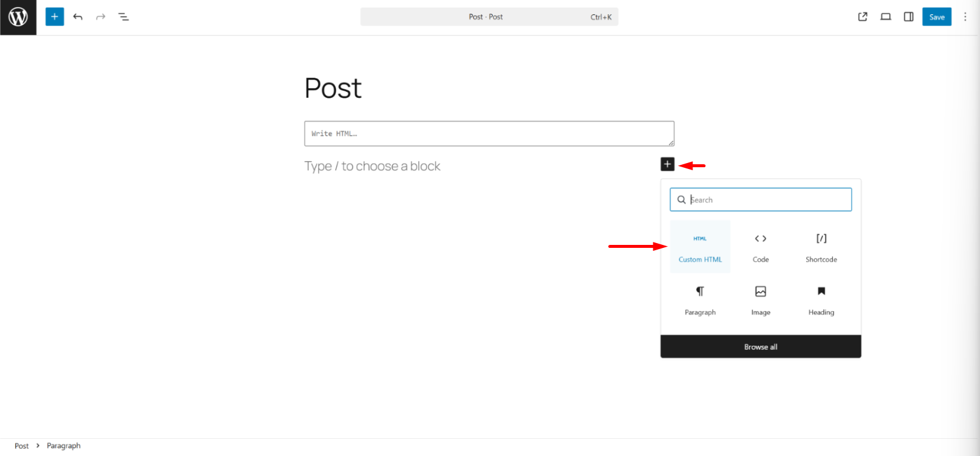Image resolution: width=980 pixels, height=456 pixels.
Task: Toggle the blue block inserter plus button
Action: pos(55,17)
